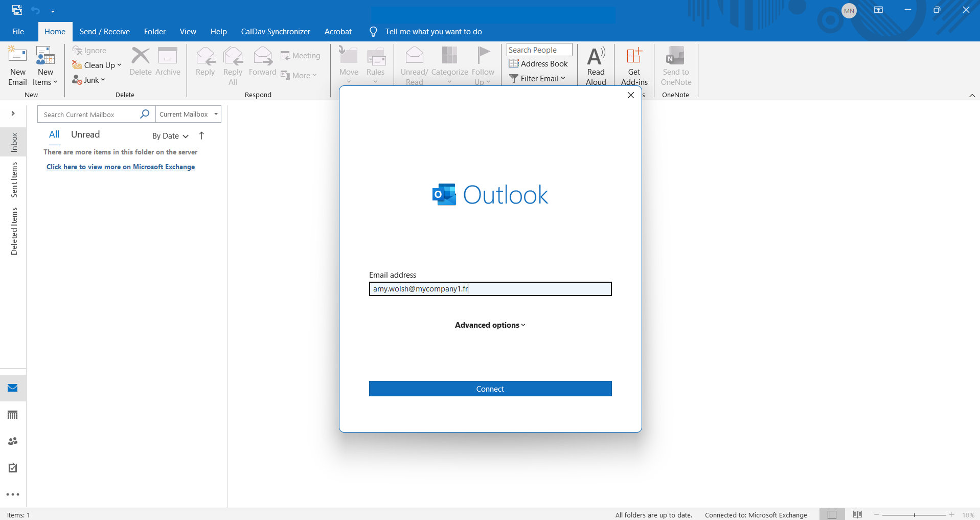Click the Email address input field
Viewport: 980px width, 520px height.
tap(490, 289)
